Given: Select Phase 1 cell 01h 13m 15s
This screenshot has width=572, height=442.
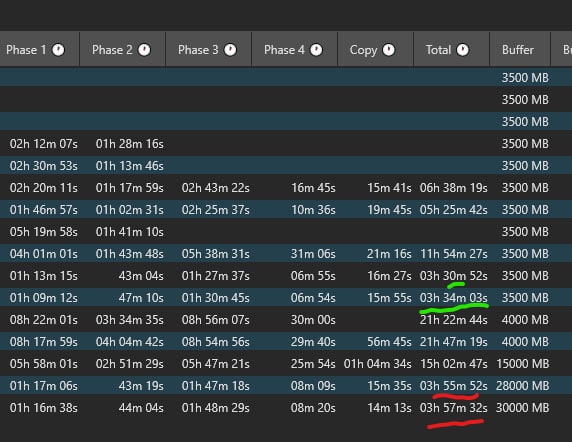Looking at the screenshot, I should pos(44,276).
